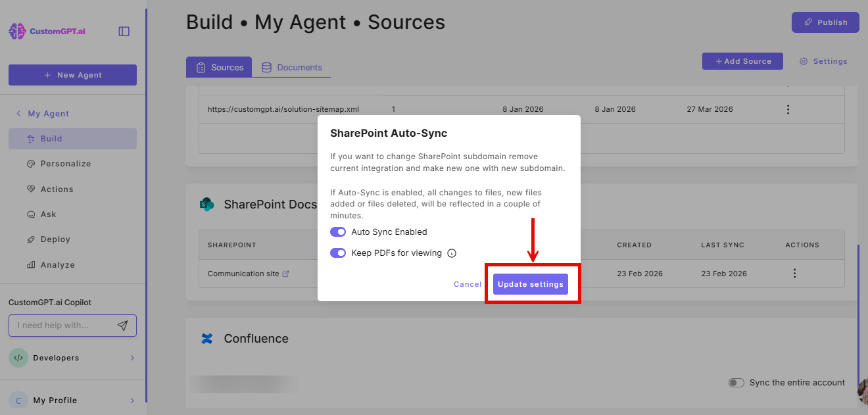This screenshot has height=415, width=868.
Task: Cancel the SharePoint Auto-Sync dialog
Action: pos(468,284)
